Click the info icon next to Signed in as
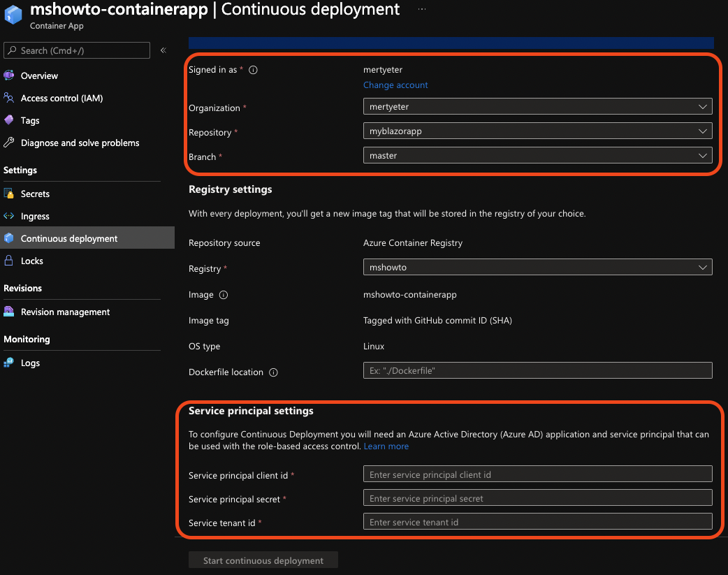This screenshot has width=728, height=575. [253, 70]
